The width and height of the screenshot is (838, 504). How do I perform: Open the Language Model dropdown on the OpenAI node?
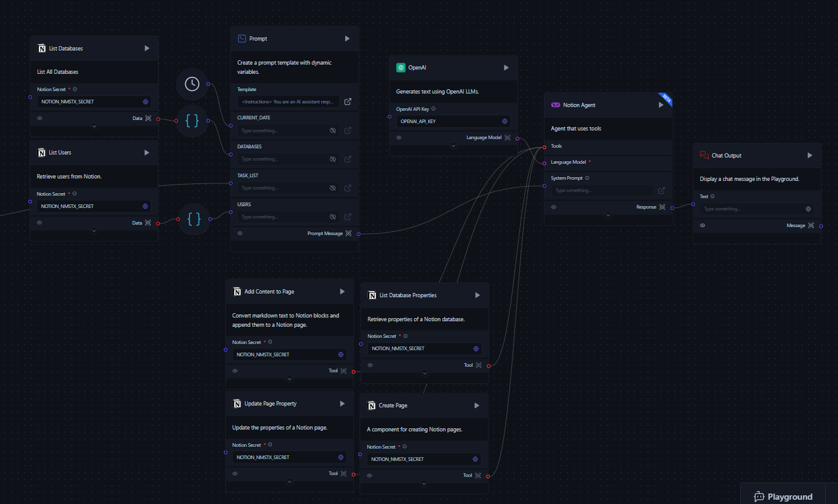click(x=453, y=145)
